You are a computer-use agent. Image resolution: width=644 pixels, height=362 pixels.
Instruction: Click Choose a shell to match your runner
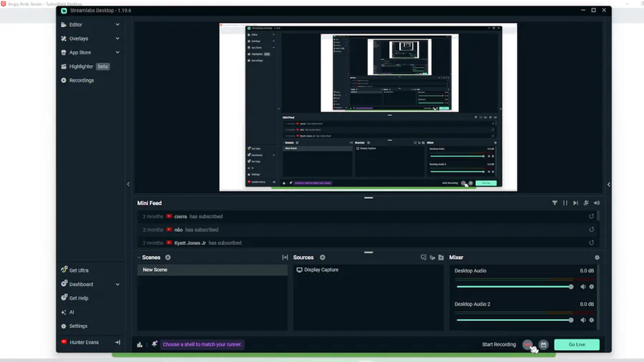(x=202, y=344)
